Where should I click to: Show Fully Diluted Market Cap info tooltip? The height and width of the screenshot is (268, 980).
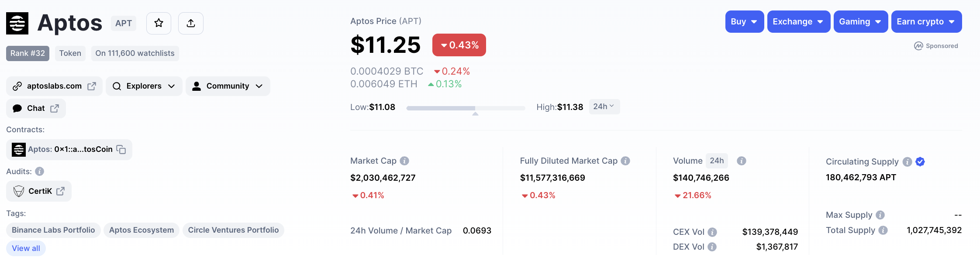point(625,161)
